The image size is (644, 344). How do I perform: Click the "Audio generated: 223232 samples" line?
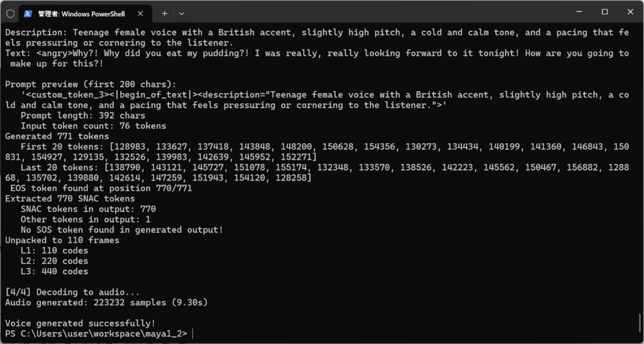[x=106, y=302]
